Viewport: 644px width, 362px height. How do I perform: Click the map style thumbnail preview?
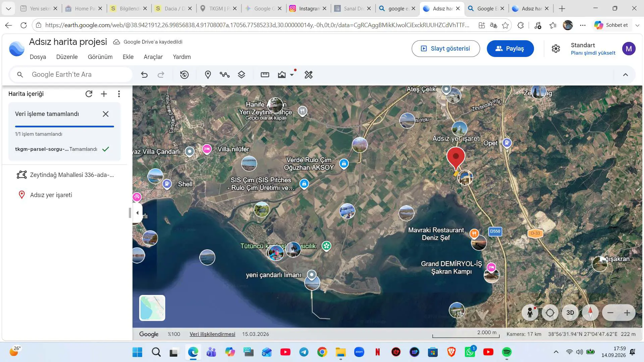[x=152, y=308]
